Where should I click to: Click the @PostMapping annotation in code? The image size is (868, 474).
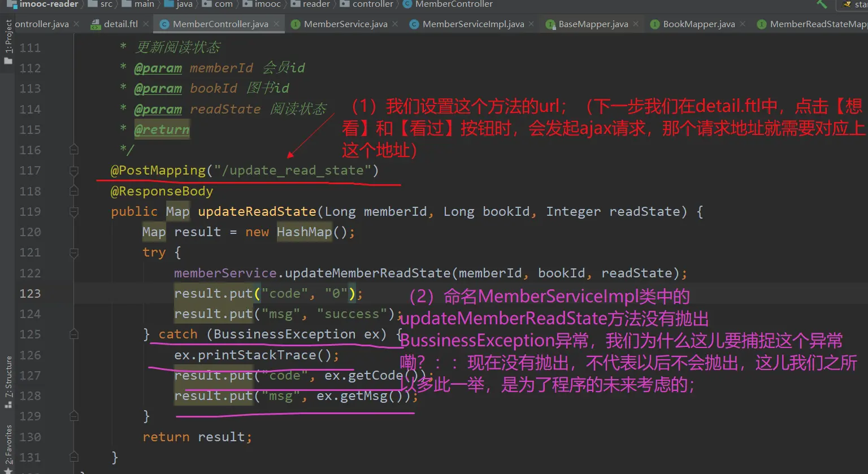pos(158,171)
